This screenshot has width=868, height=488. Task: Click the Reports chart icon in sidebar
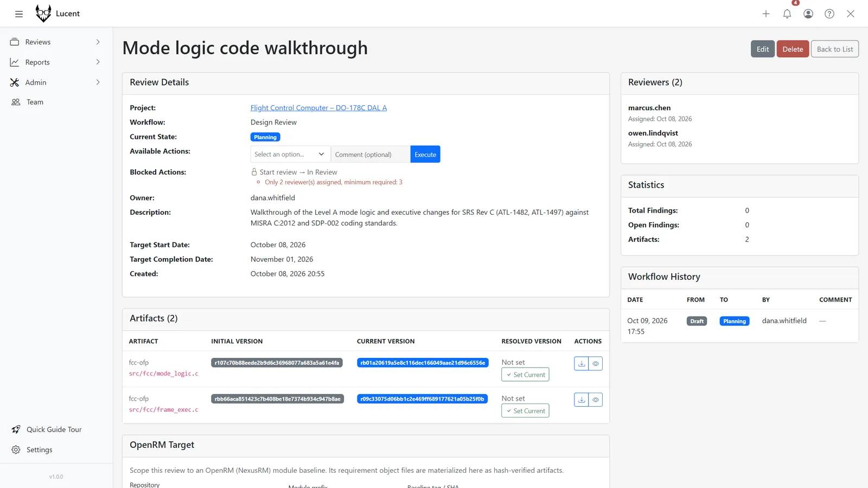[x=15, y=62]
